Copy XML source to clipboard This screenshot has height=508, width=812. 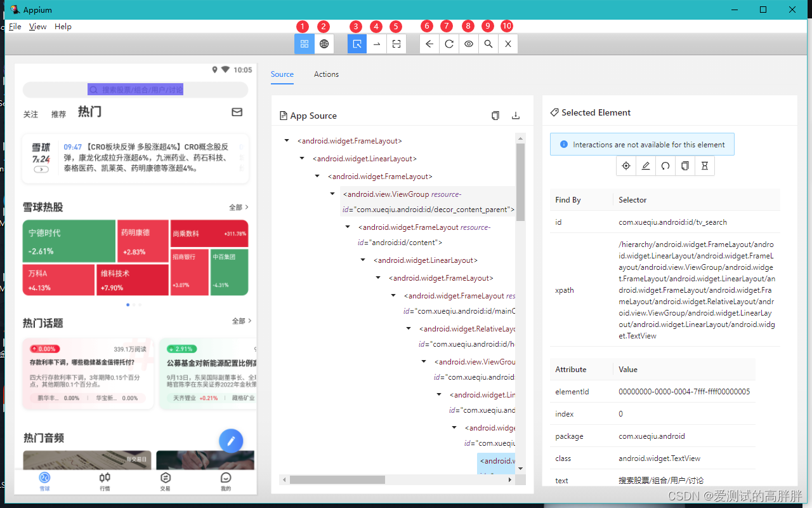click(495, 116)
